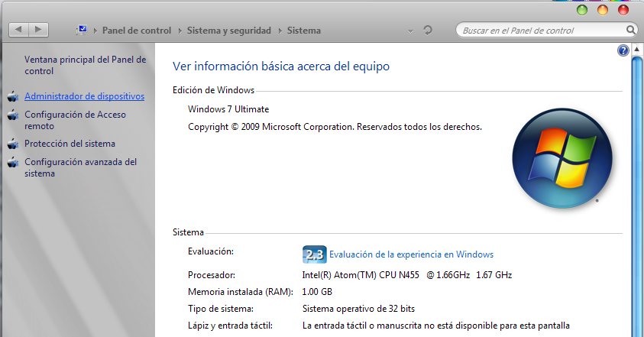Click the scrollbar up arrow
This screenshot has height=337, width=644.
coord(636,50)
